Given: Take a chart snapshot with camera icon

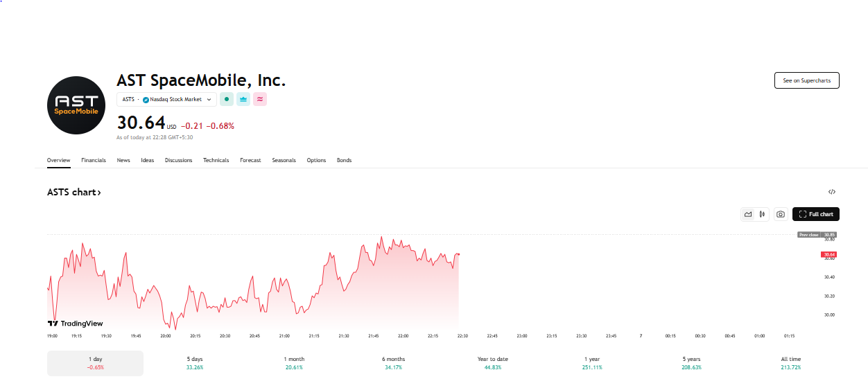Looking at the screenshot, I should click(781, 214).
